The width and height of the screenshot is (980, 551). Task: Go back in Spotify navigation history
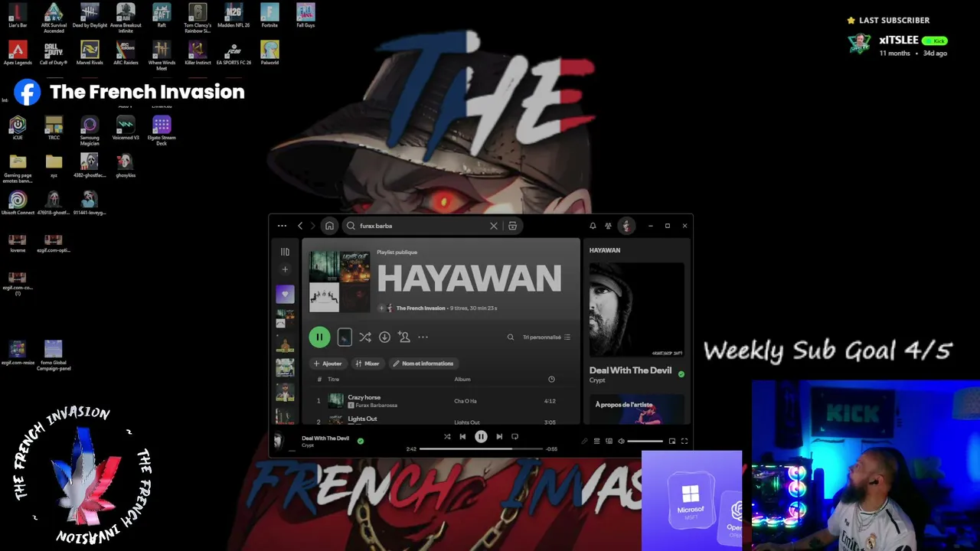click(x=300, y=226)
